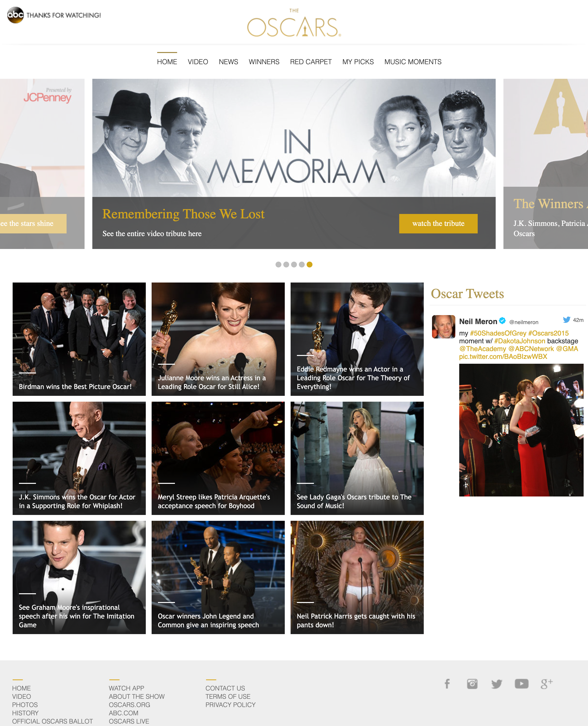
Task: Open the Birdman Best Picture story
Action: (79, 339)
